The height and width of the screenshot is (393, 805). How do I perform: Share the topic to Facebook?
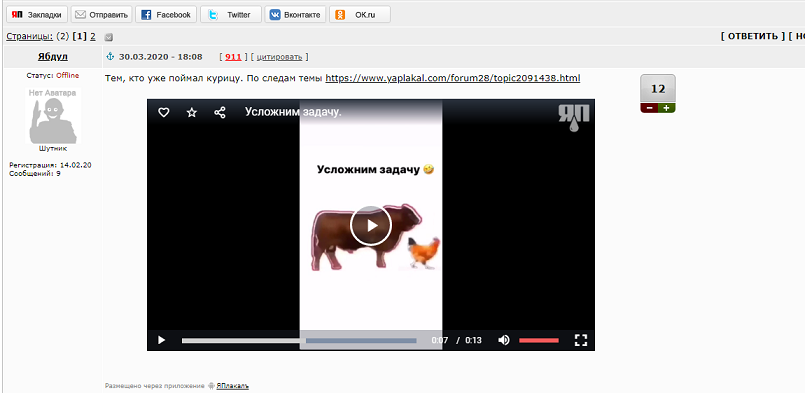click(x=166, y=15)
